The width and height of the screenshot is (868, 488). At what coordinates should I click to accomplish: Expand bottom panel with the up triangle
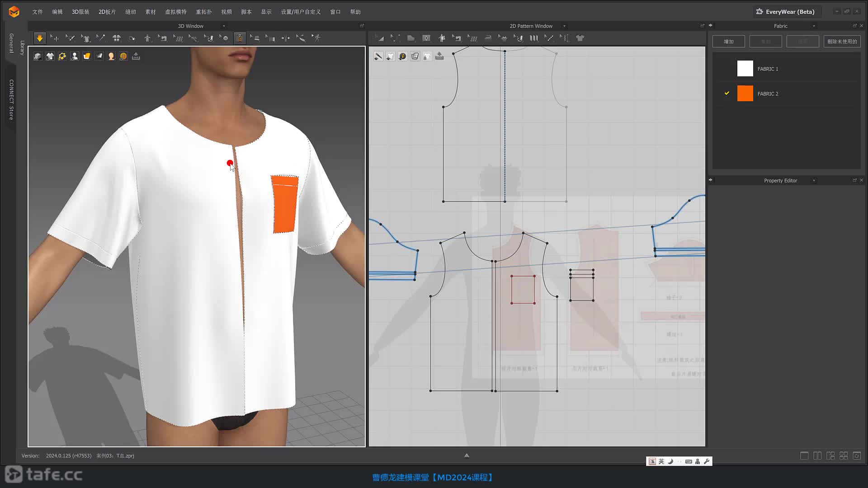[467, 455]
